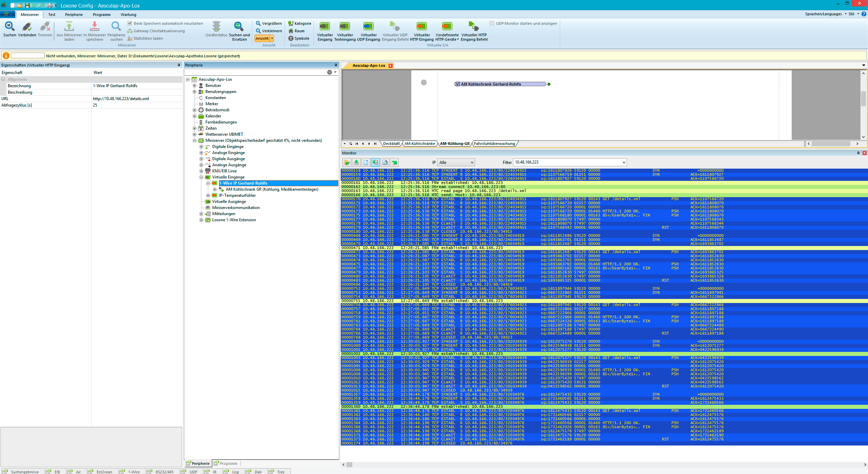Enable UDP Monitor starten und anzeigen
The width and height of the screenshot is (868, 474).
492,23
